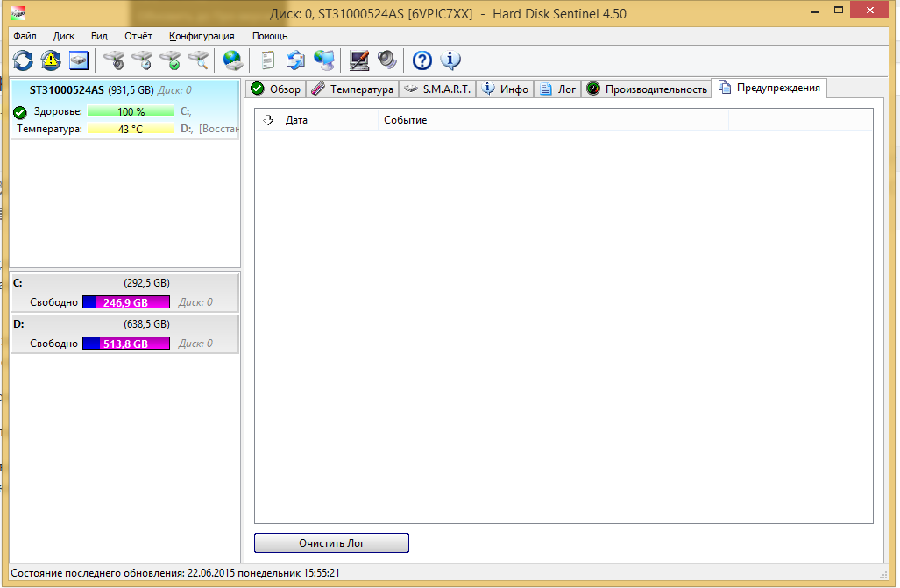Open the Файл menu
This screenshot has width=900, height=588.
click(25, 36)
